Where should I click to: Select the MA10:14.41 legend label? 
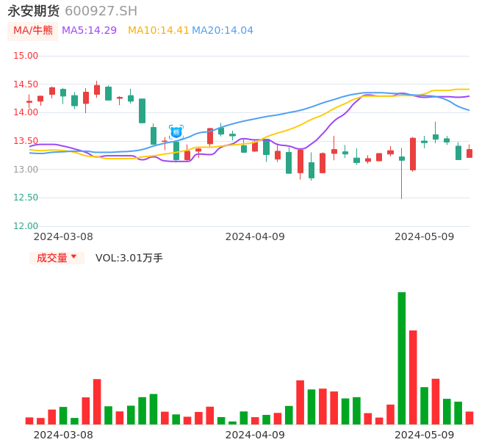158,30
